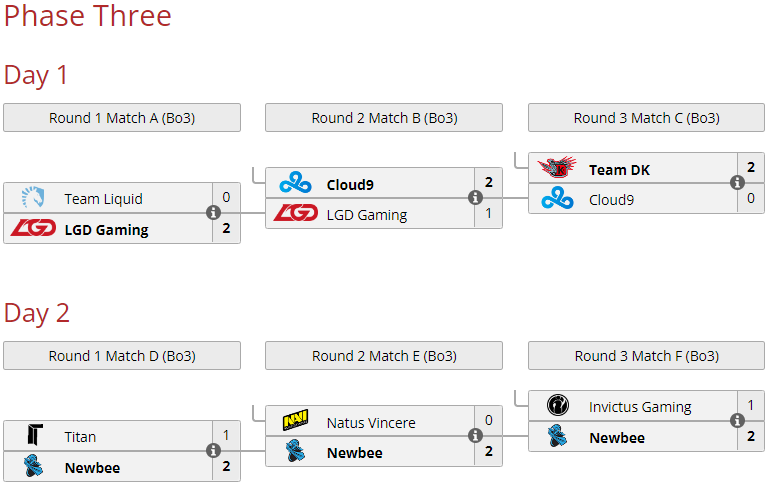Select the Round 3 Match C (Bo3) header

[646, 118]
